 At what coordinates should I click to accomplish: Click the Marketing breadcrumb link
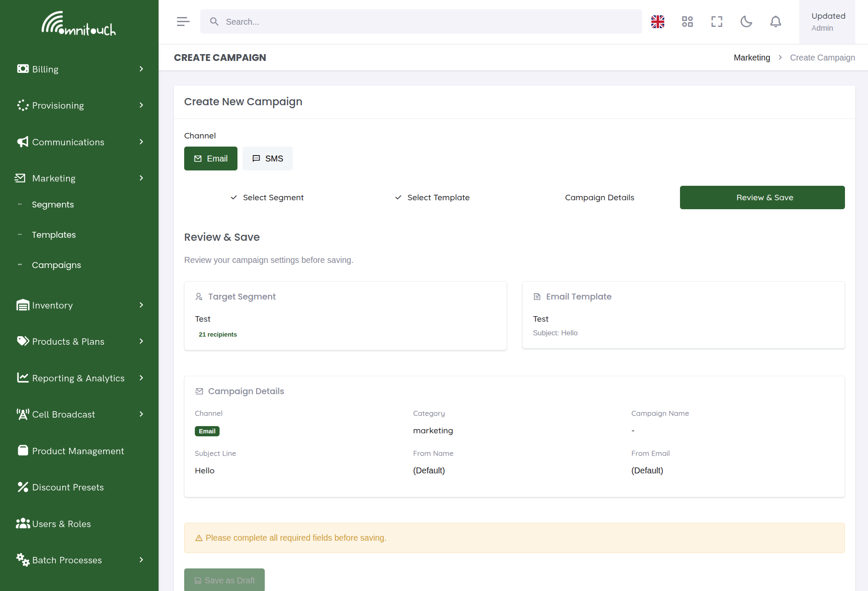pos(752,58)
